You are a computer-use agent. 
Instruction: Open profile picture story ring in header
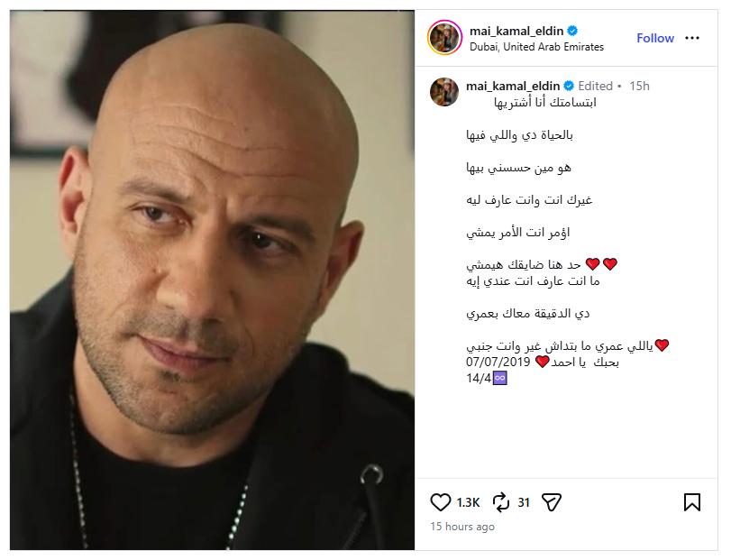(x=444, y=38)
